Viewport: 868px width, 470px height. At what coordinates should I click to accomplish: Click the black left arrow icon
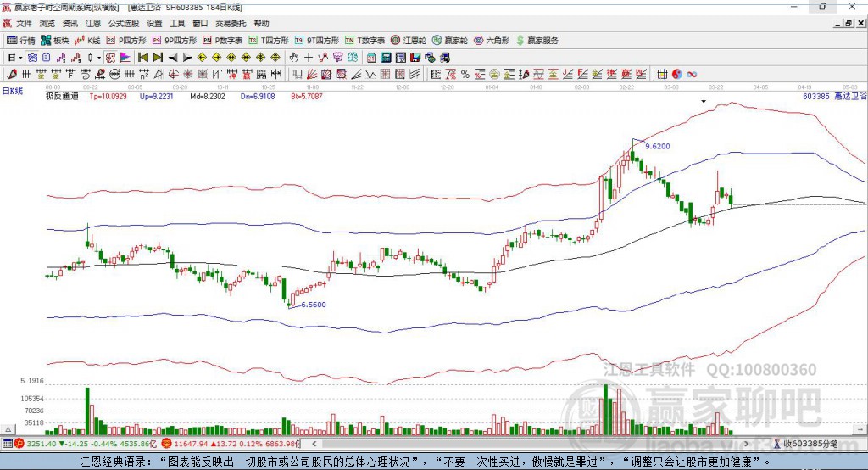tap(173, 58)
